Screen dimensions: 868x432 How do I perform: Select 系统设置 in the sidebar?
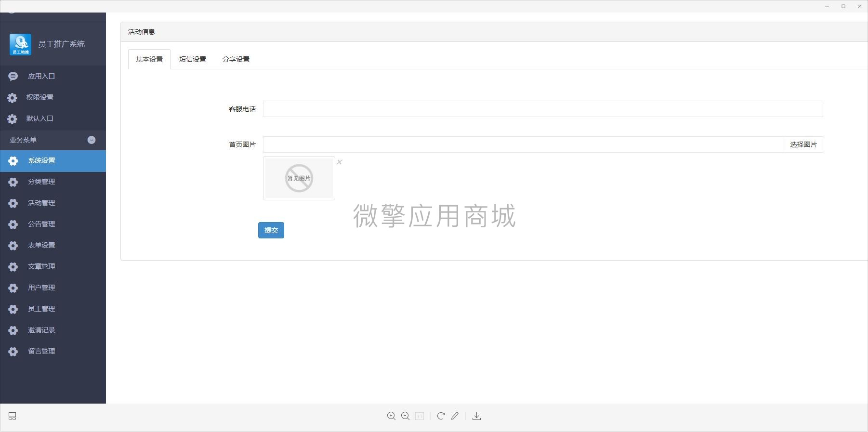coord(53,161)
